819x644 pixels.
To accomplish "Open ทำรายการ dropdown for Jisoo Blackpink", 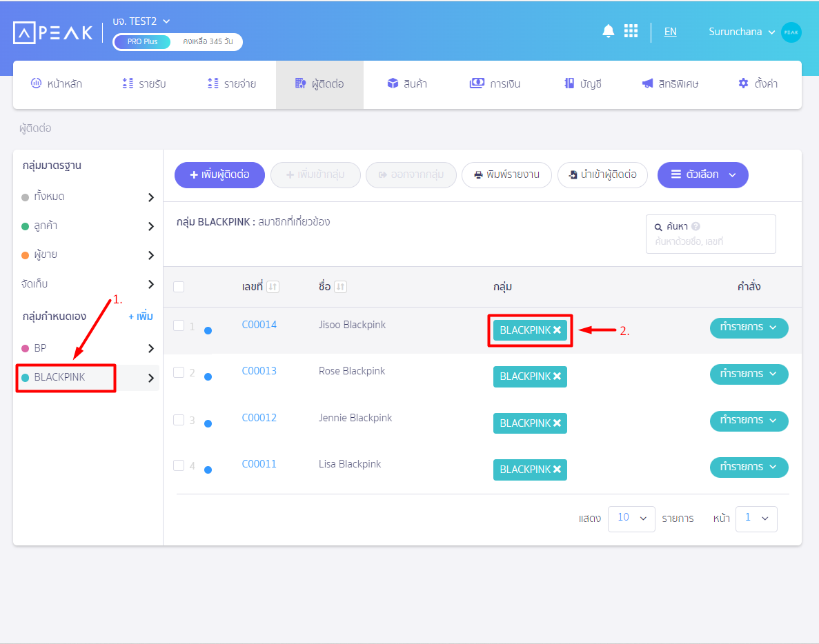I will point(749,328).
